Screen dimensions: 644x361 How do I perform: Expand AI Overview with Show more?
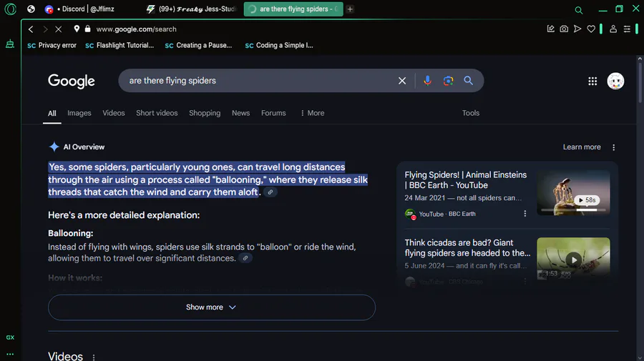(211, 307)
